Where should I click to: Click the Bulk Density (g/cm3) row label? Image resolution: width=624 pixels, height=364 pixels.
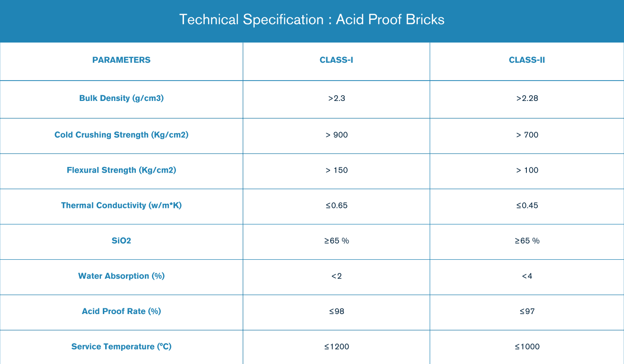121,98
